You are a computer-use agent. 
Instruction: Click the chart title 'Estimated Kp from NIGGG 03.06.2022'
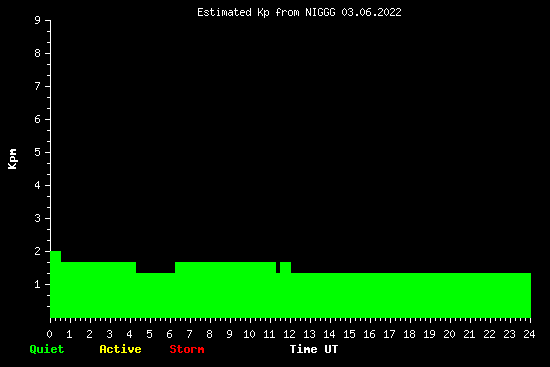(x=299, y=13)
